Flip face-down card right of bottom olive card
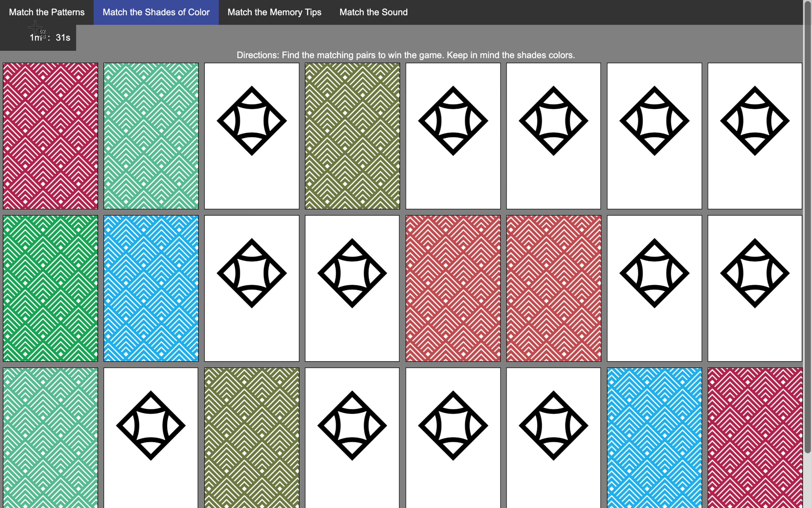The height and width of the screenshot is (508, 812). pos(352,437)
